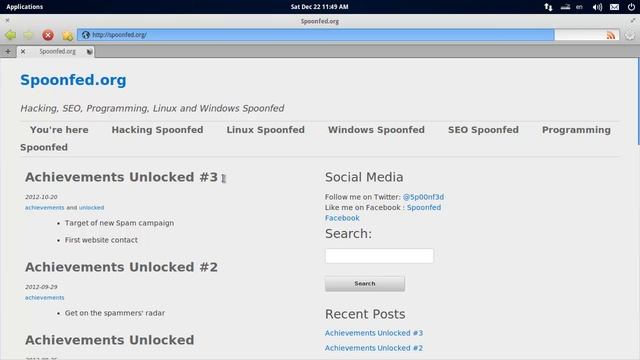Click 'Target of new Spam campaign' item

click(119, 223)
